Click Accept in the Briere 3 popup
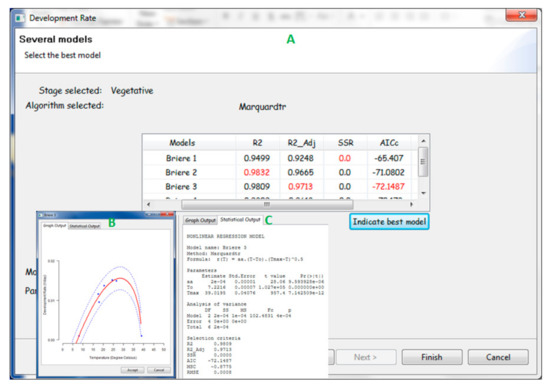The image size is (550, 388). tap(133, 370)
